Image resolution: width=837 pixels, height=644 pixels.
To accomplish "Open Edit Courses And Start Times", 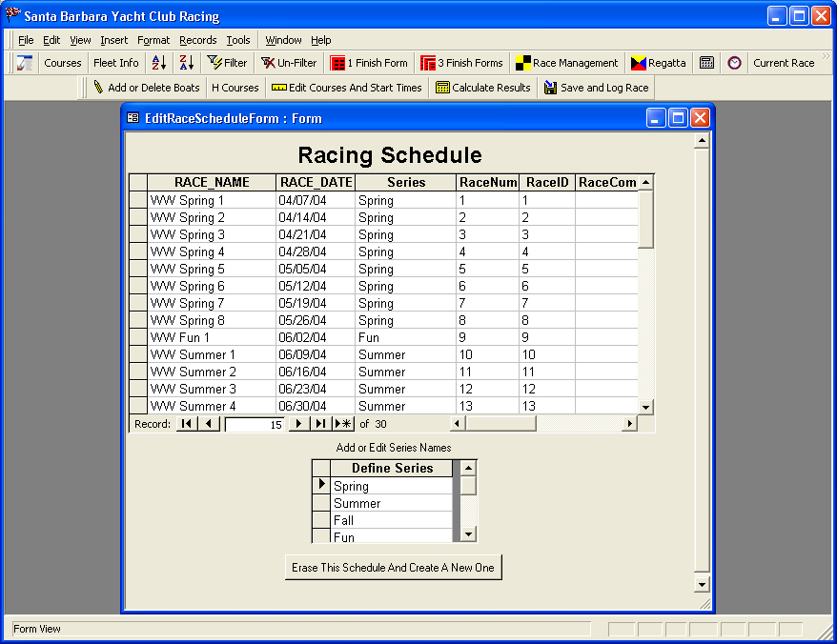I will tap(346, 88).
